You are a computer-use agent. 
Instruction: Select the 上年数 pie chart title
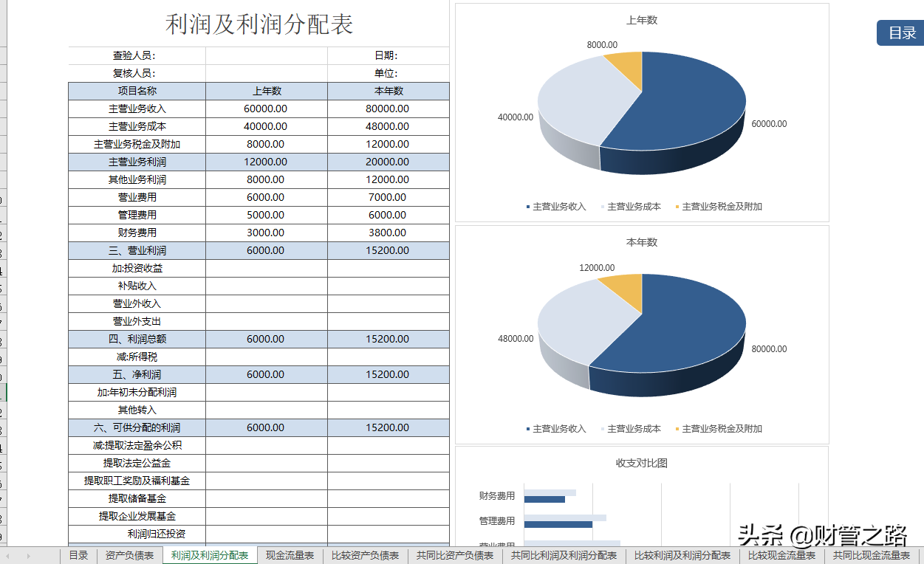tap(642, 20)
